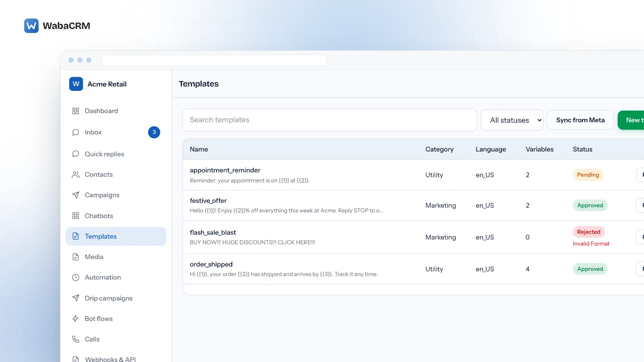Click the Media file icon
Viewport: 644px width, 362px height.
tap(76, 257)
